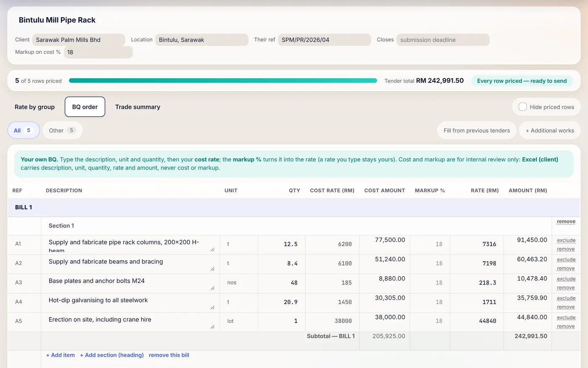The width and height of the screenshot is (588, 368).
Task: Click the rows priced progress bar
Action: 223,81
